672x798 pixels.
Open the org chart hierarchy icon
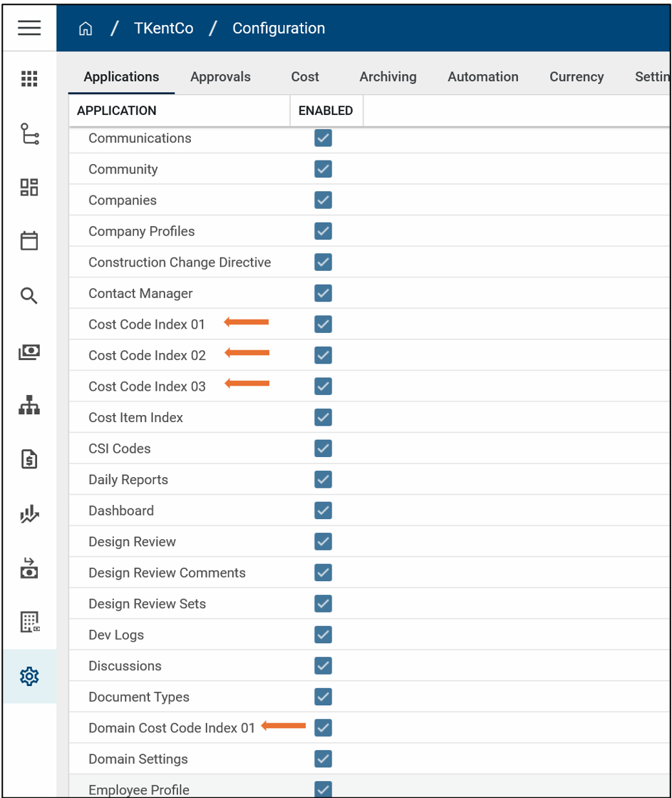click(29, 405)
